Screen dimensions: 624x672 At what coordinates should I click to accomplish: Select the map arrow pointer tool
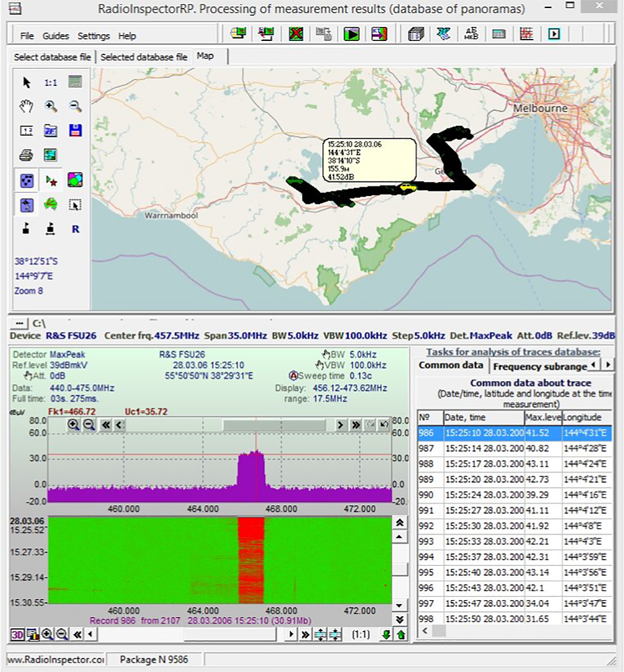[x=26, y=82]
